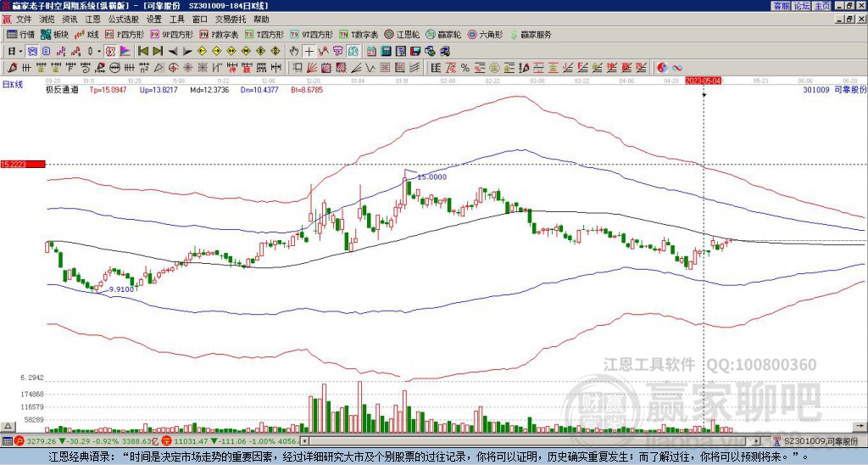Image resolution: width=868 pixels, height=465 pixels.
Task: Select the red star-burst tool
Action: click(x=187, y=68)
